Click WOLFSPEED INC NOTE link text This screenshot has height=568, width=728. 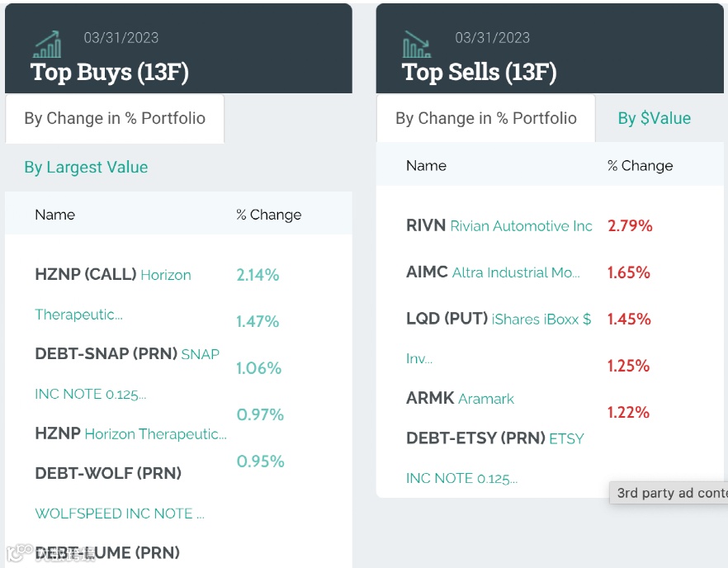pos(119,513)
